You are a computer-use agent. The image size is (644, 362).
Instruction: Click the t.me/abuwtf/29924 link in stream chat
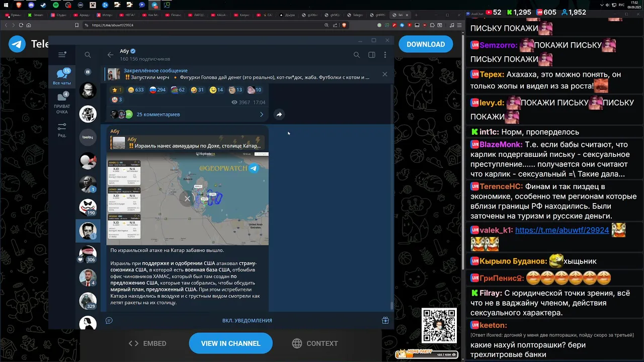562,230
